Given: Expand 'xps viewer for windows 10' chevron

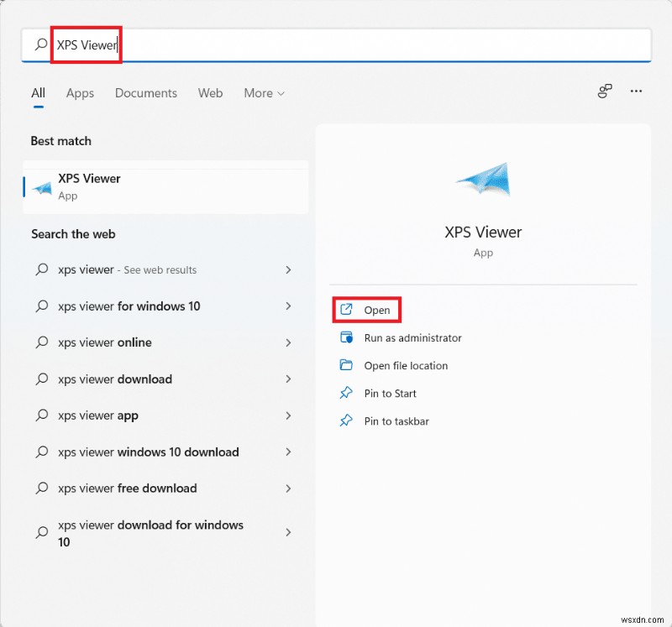Looking at the screenshot, I should click(288, 306).
